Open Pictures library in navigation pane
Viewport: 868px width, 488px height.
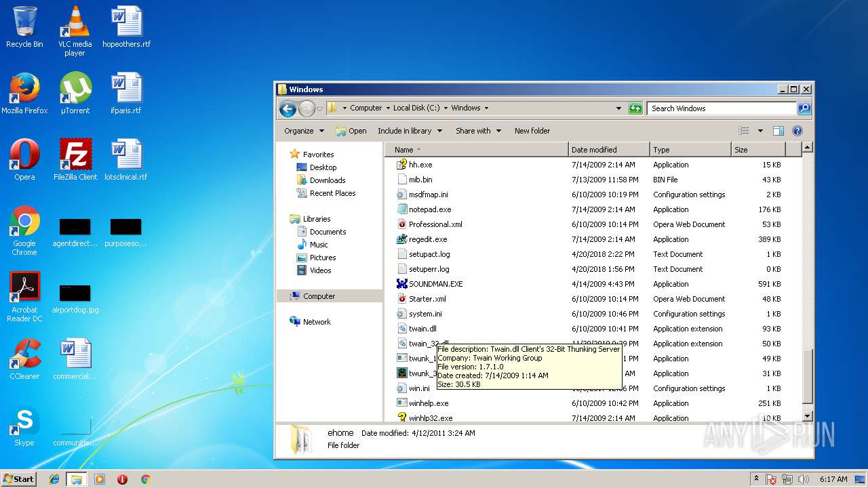(323, 258)
